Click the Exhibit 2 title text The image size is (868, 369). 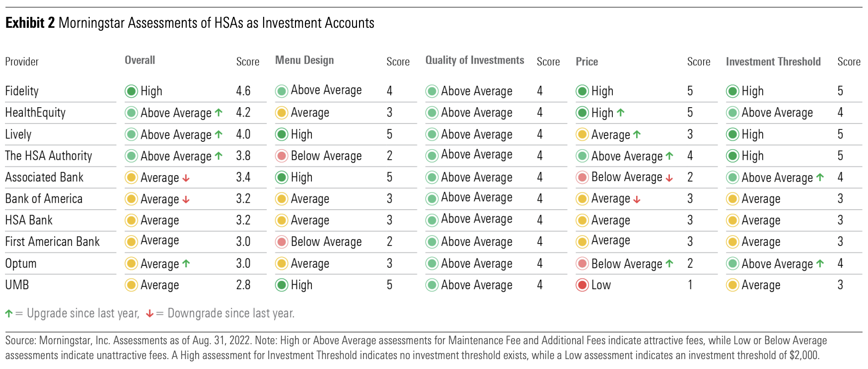coord(190,23)
